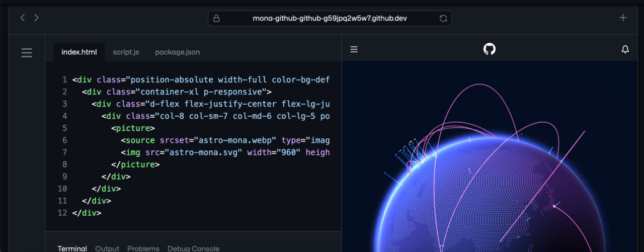Open a new tab with plus icon
Screen dimensions: 644x252
[623, 18]
